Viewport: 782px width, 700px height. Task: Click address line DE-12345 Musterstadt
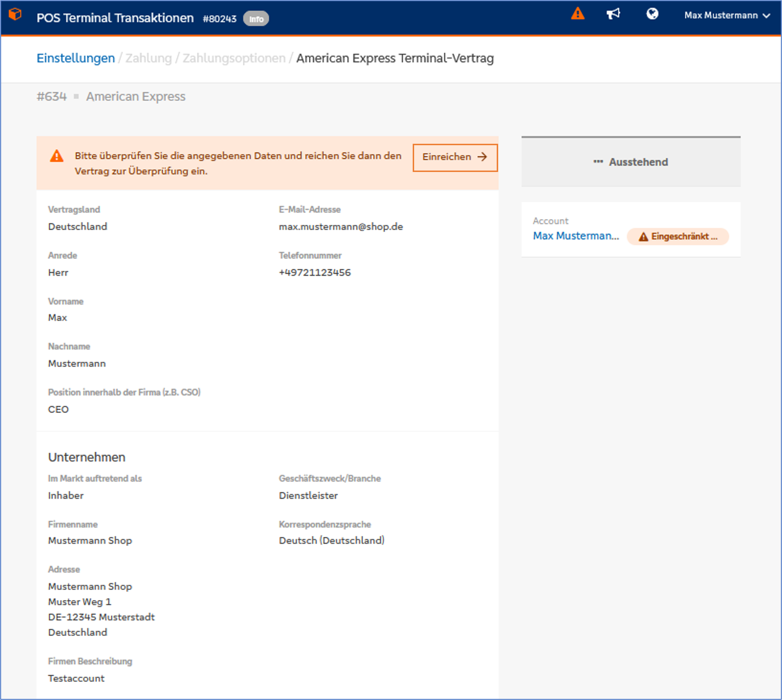(x=101, y=617)
